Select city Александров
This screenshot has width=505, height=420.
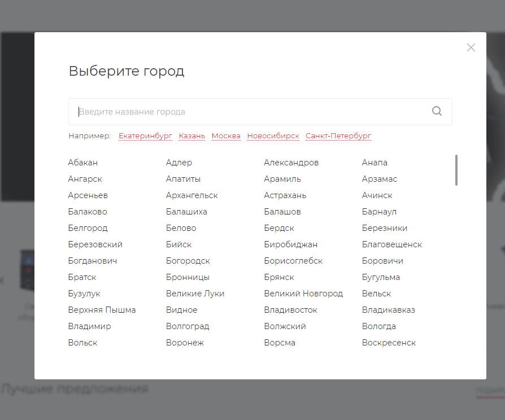click(291, 163)
